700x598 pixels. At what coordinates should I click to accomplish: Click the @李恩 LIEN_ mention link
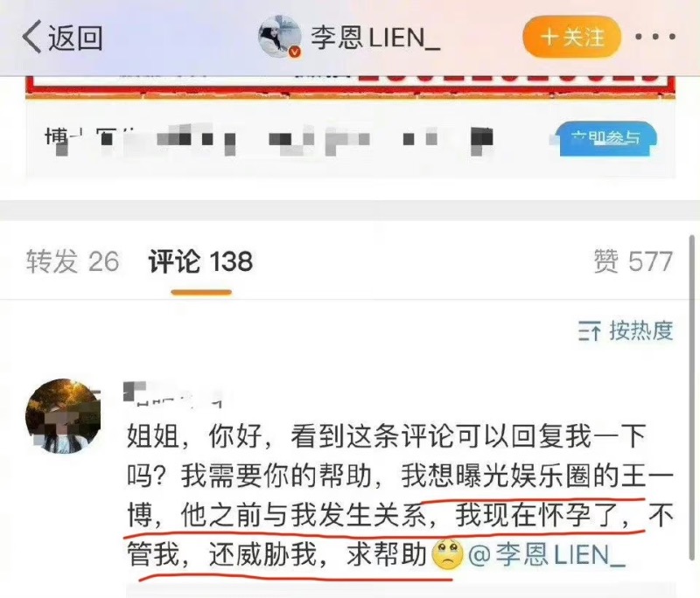click(546, 555)
